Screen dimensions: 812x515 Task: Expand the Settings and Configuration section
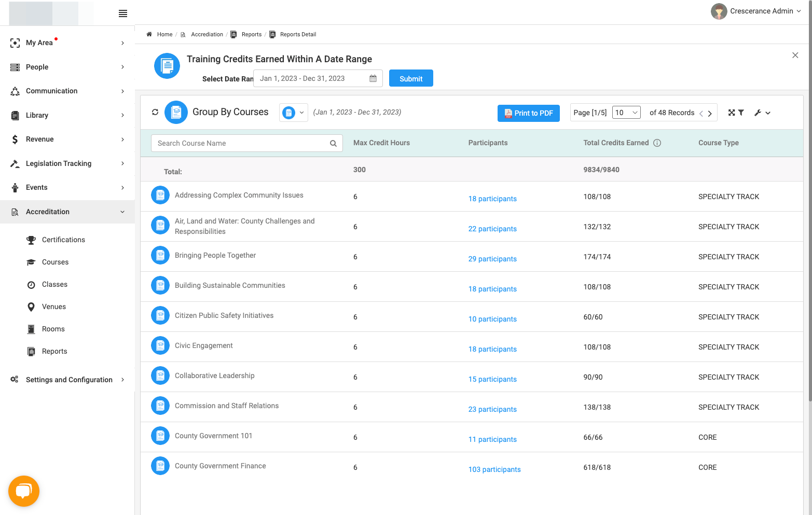(x=67, y=380)
